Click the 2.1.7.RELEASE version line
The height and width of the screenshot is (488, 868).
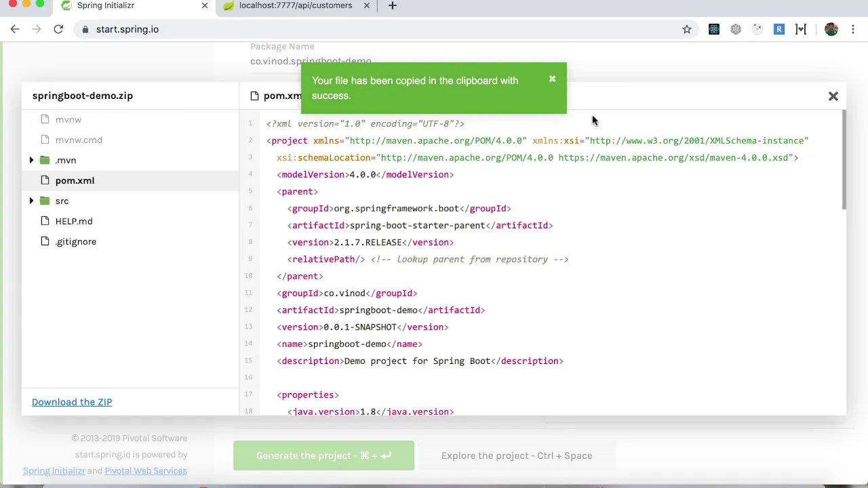coord(370,242)
